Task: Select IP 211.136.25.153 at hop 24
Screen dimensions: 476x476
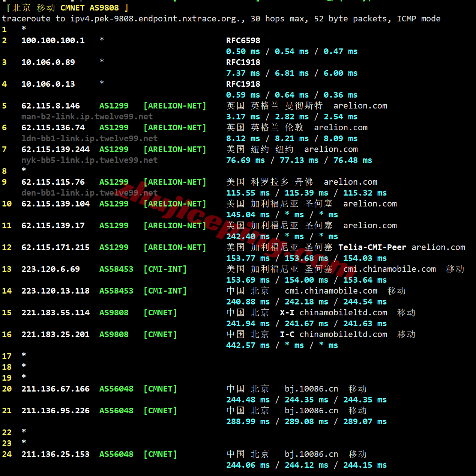Action: (x=56, y=454)
